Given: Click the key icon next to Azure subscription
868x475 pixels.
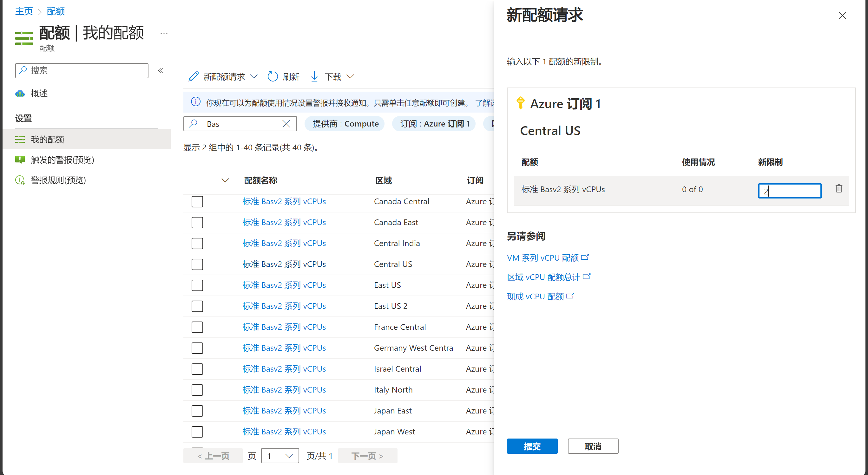Looking at the screenshot, I should [520, 103].
